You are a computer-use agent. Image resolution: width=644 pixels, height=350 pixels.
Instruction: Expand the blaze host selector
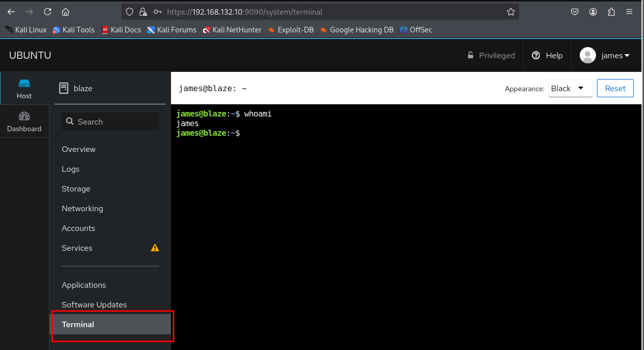pyautogui.click(x=110, y=88)
